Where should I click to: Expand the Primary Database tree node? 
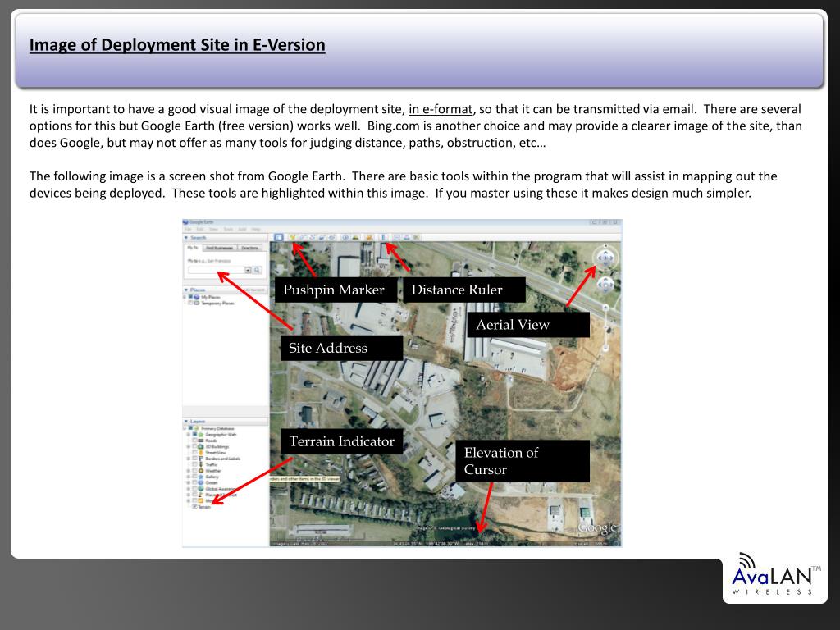coord(185,428)
